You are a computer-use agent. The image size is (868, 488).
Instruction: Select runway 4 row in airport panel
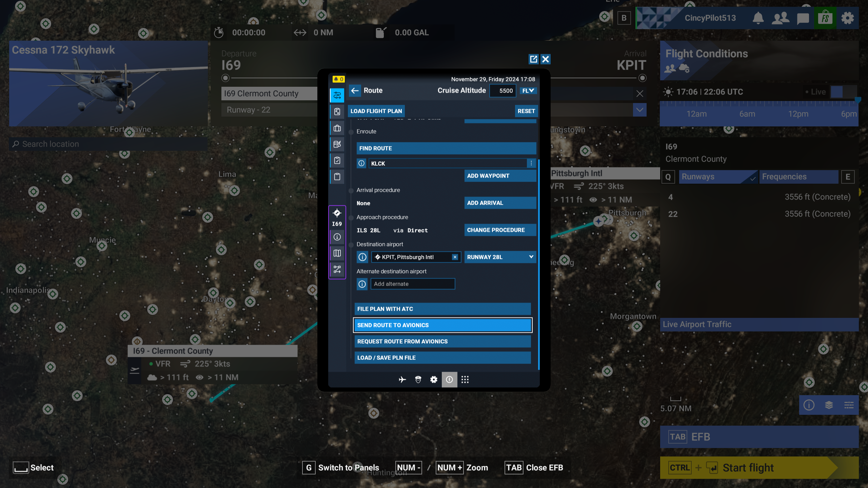(x=759, y=197)
